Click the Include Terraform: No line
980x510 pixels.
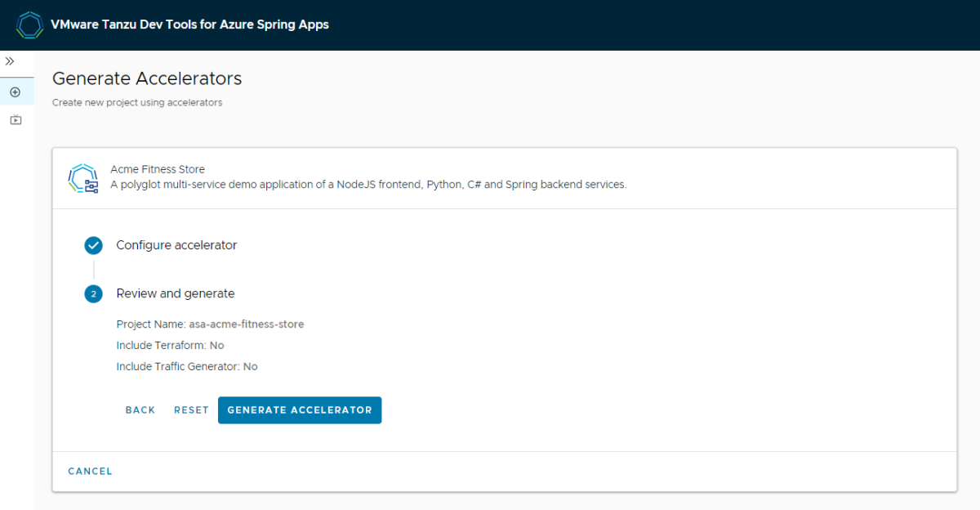[170, 346]
